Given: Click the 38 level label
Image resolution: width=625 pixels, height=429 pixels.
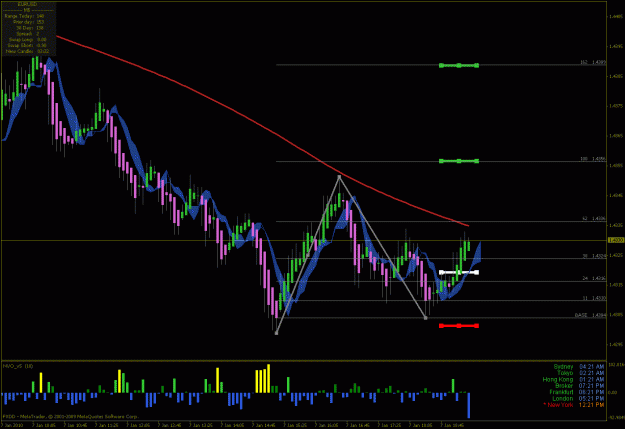Looking at the screenshot, I should (x=594, y=256).
